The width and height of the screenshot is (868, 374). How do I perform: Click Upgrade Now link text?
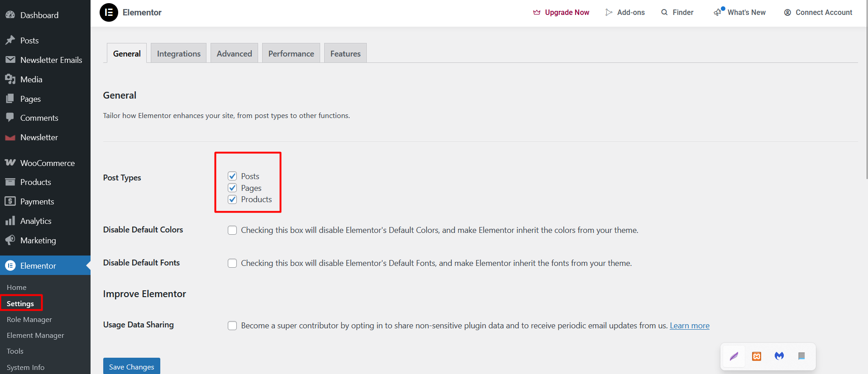click(x=567, y=12)
